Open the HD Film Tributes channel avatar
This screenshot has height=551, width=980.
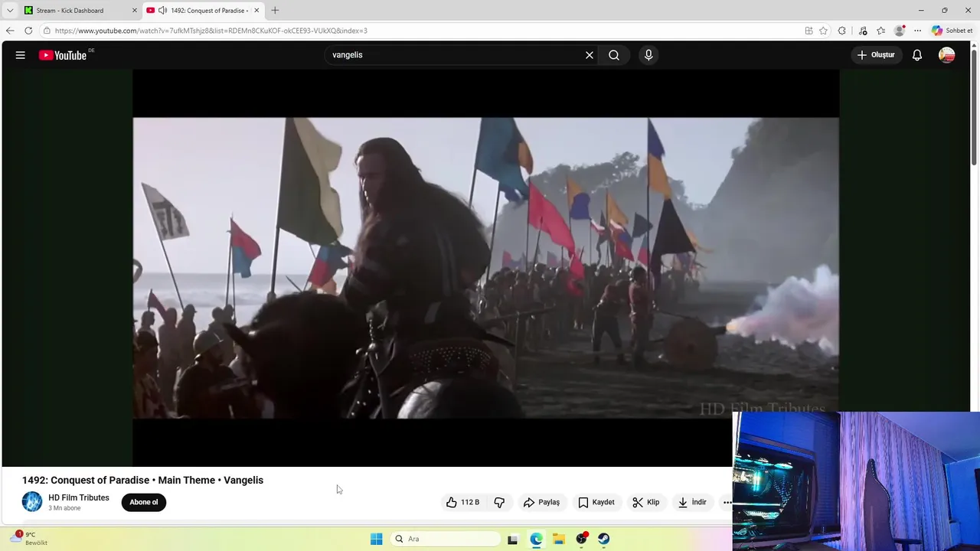[32, 502]
